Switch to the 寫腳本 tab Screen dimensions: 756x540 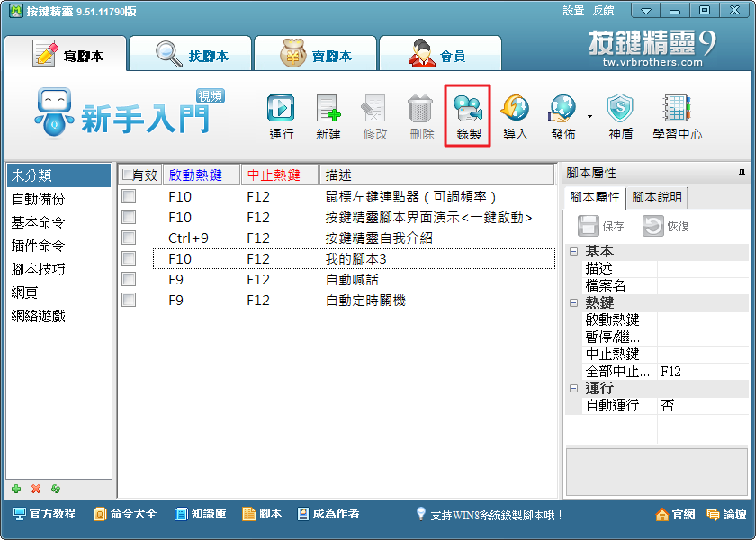point(66,54)
